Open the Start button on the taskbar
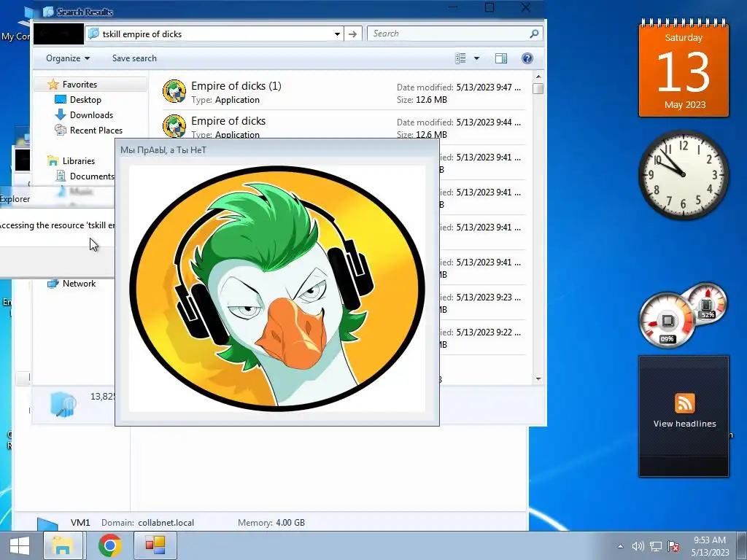 20,545
